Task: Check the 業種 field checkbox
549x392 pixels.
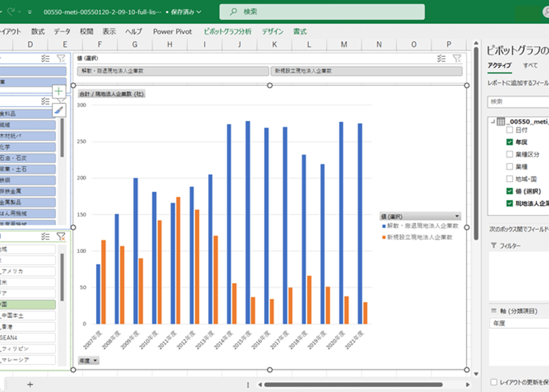Action: [510, 166]
